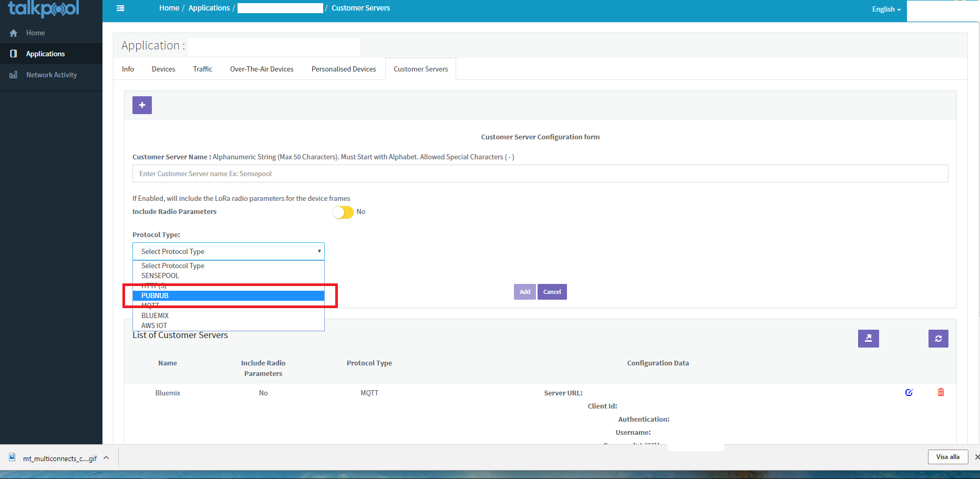Edit the Bluemix customer server

[909, 392]
